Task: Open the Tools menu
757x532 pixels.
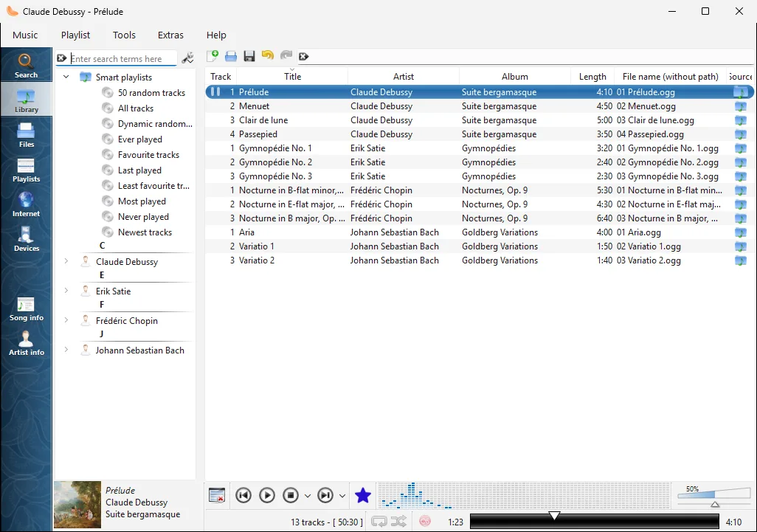Action: [x=124, y=35]
